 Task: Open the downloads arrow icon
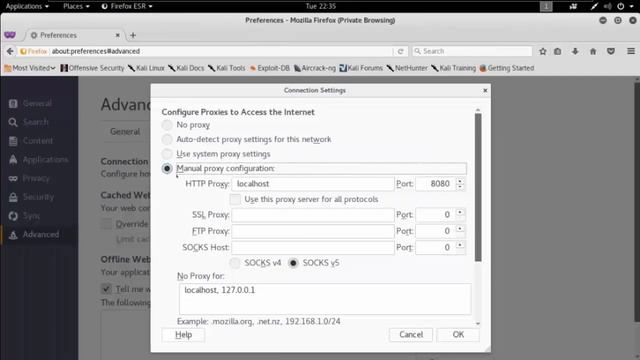(575, 51)
